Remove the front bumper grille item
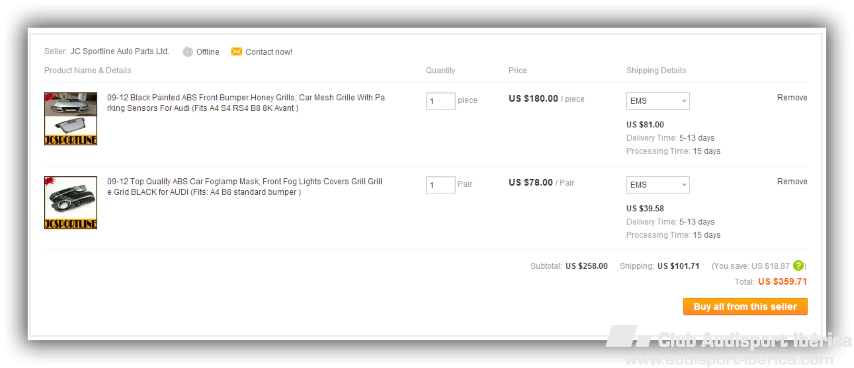854x368 pixels. pyautogui.click(x=792, y=97)
